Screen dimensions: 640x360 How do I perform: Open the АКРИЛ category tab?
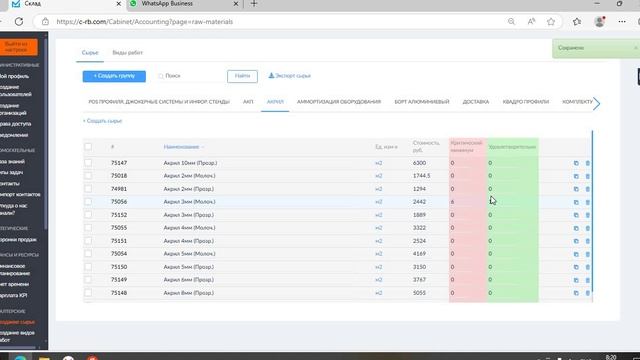coord(275,102)
